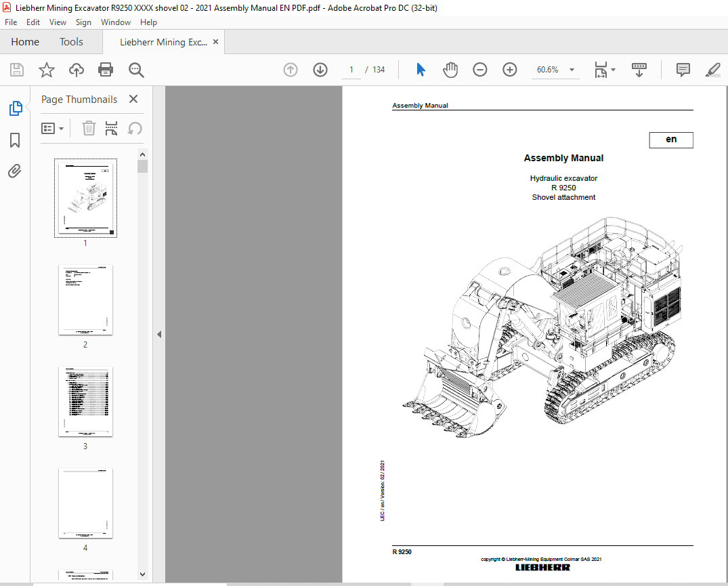Choose the blue selection arrow tool
Image resolution: width=728 pixels, height=586 pixels.
tap(421, 70)
